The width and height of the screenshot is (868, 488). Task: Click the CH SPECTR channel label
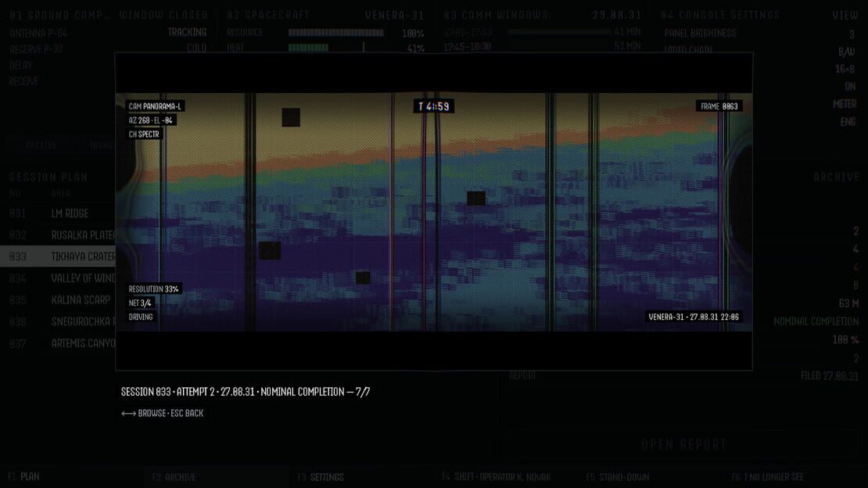[144, 134]
